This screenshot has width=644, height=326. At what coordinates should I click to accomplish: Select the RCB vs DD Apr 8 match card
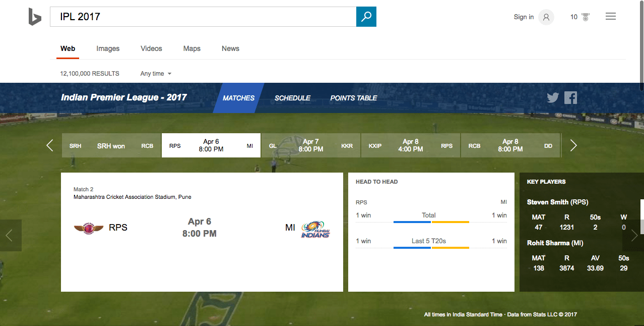(x=510, y=145)
